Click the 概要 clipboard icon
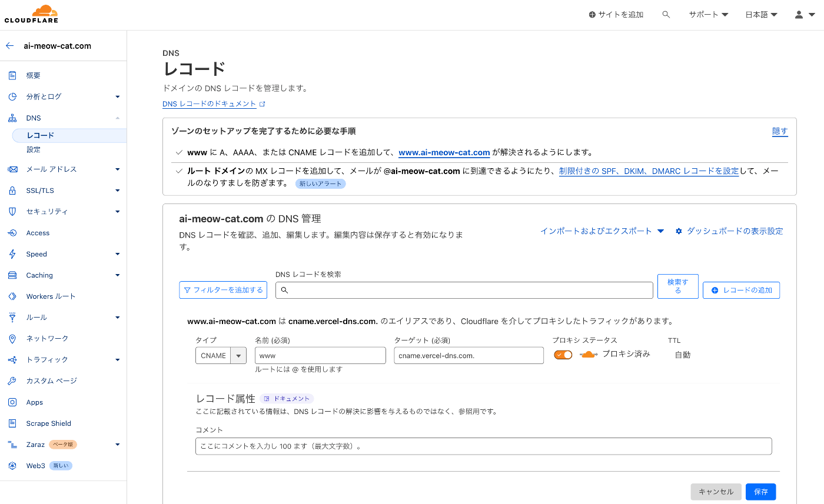Image resolution: width=824 pixels, height=504 pixels. (x=12, y=75)
